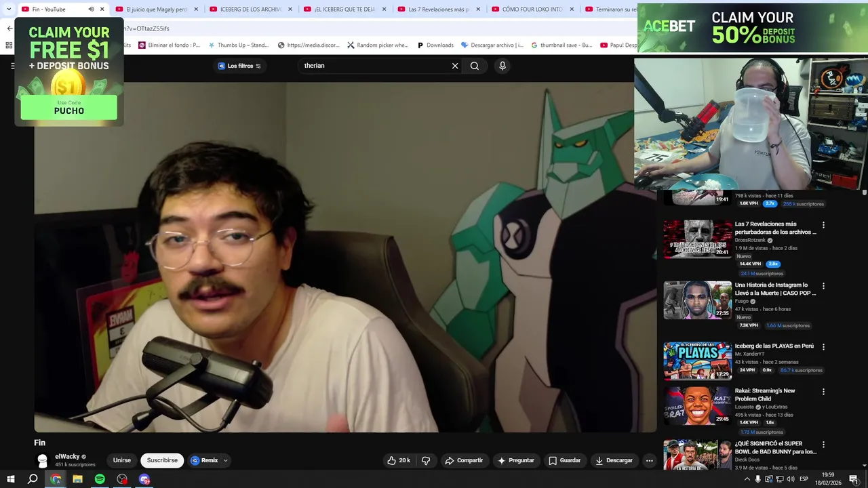Open the notification center icon

[854, 479]
